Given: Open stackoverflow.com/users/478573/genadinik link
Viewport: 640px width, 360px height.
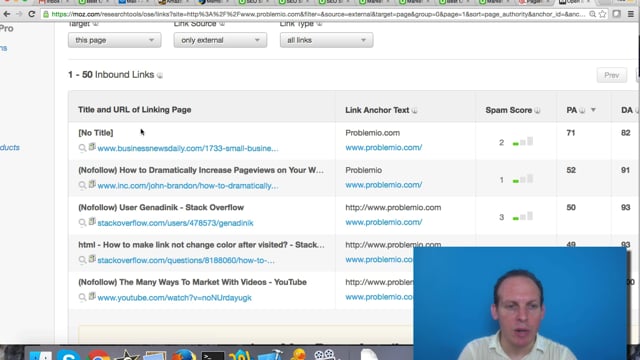Looking at the screenshot, I should pyautogui.click(x=176, y=223).
